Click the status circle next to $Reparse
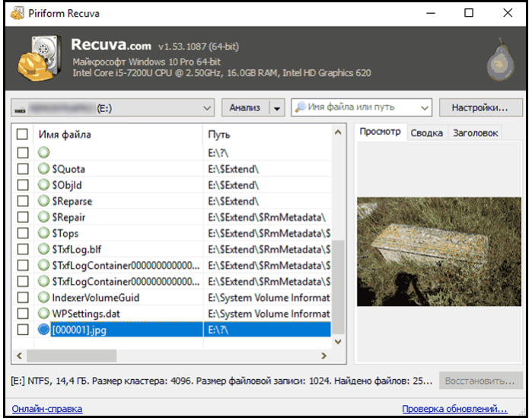Viewport: 532px width, 418px height. (44, 201)
